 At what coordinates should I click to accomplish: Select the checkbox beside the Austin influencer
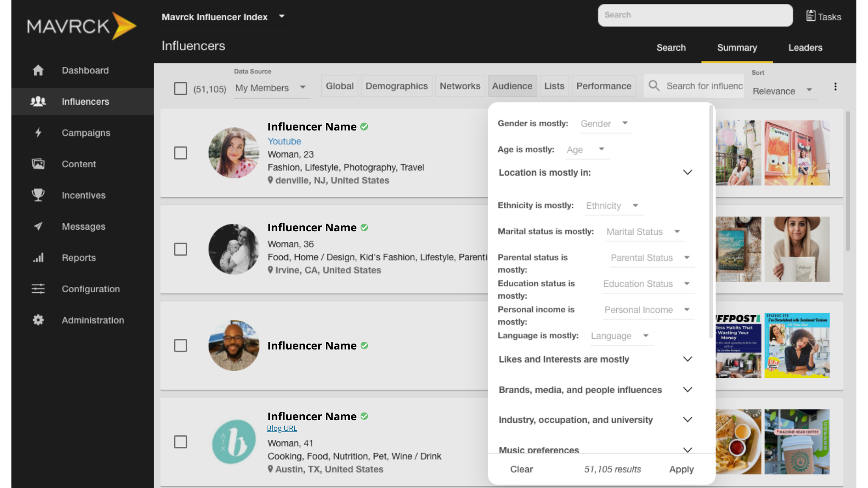[x=180, y=442]
